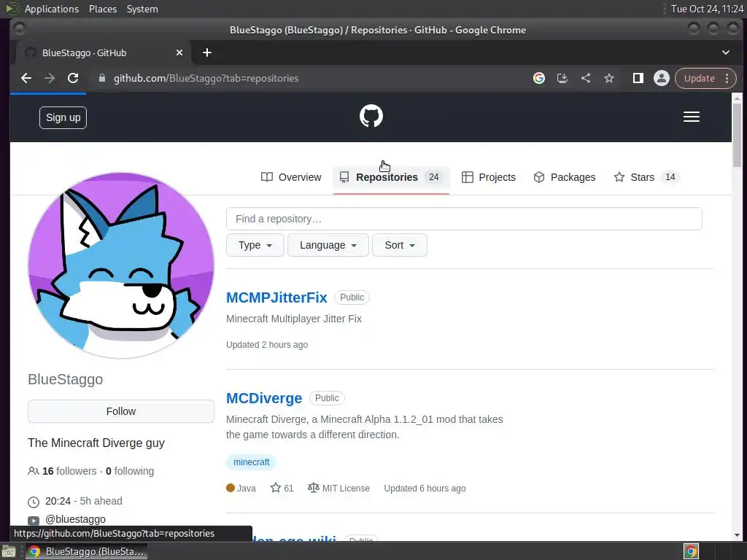Click the install app icon in address bar
This screenshot has width=747, height=560.
[562, 78]
